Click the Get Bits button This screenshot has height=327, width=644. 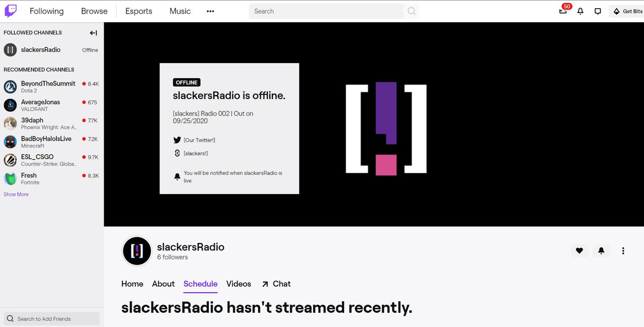tap(626, 11)
